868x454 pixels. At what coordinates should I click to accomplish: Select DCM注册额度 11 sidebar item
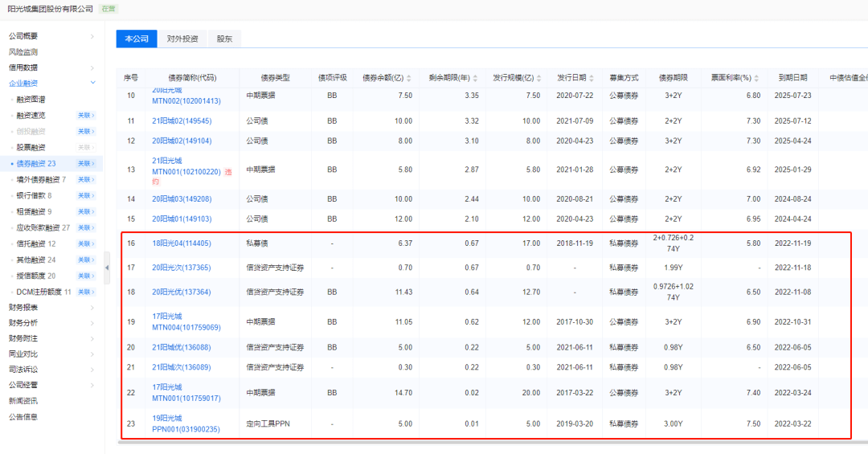[x=43, y=292]
